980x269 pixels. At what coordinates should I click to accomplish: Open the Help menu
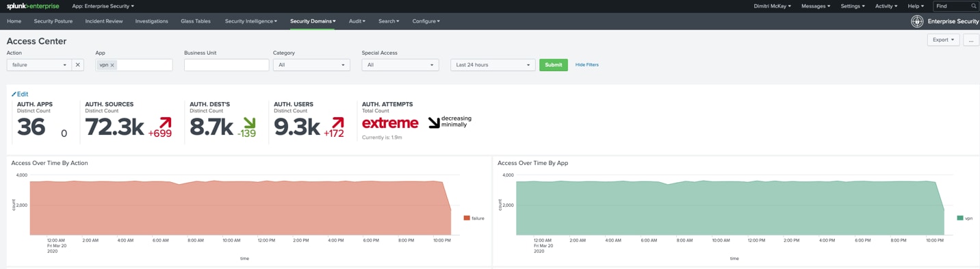tap(916, 6)
